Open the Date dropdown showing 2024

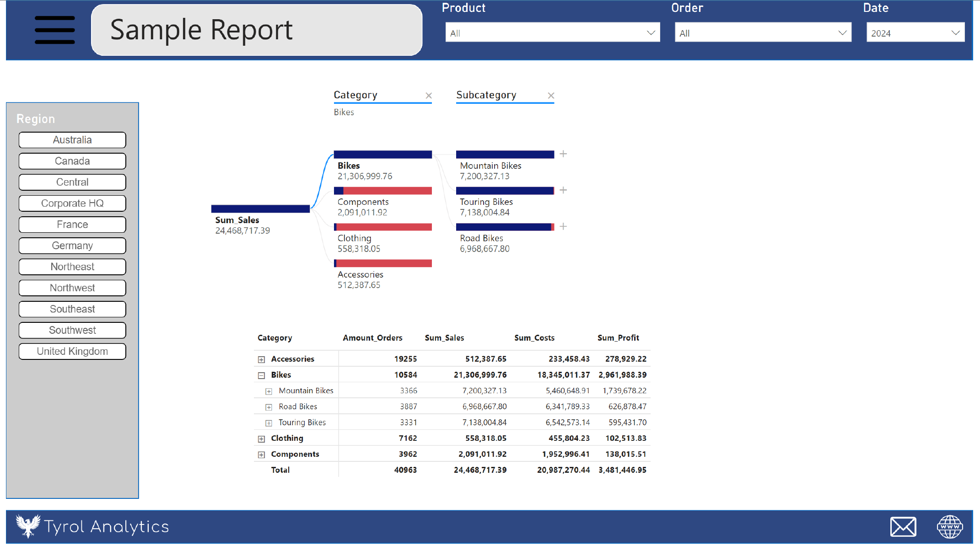pos(915,33)
